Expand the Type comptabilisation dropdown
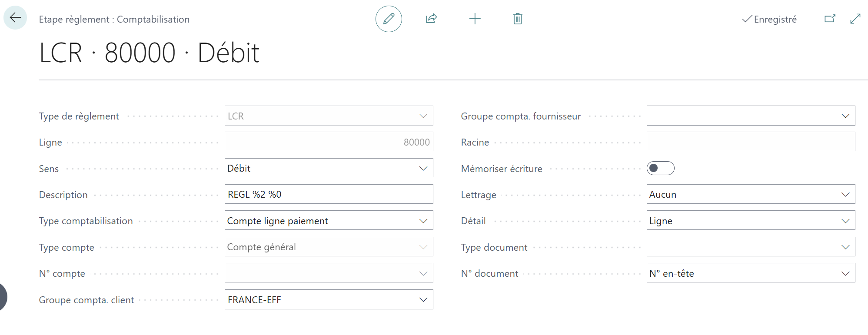This screenshot has height=335, width=868. pos(329,221)
